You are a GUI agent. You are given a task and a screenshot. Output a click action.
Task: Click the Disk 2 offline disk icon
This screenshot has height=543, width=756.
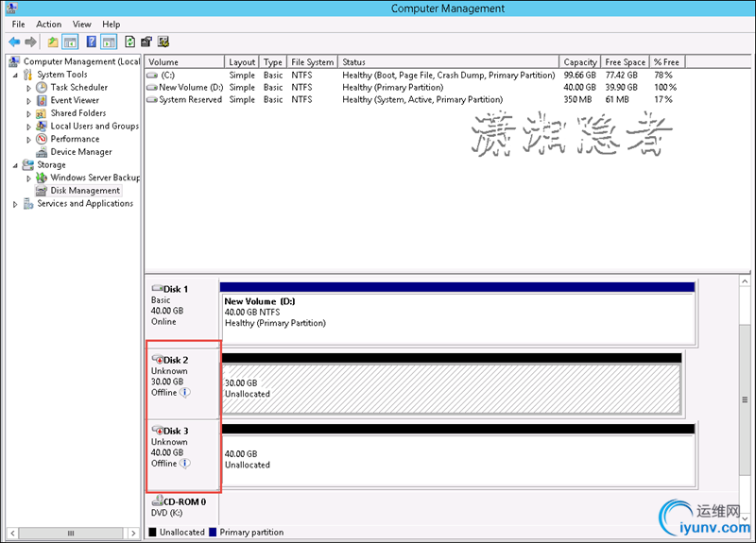[157, 360]
